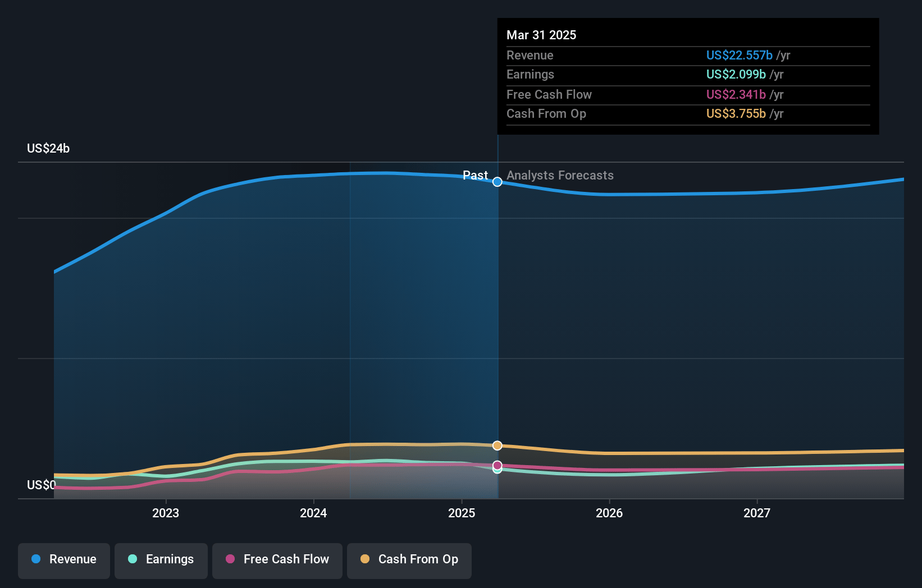922x588 pixels.
Task: Click the Cash From Op label in tooltip
Action: pyautogui.click(x=546, y=113)
